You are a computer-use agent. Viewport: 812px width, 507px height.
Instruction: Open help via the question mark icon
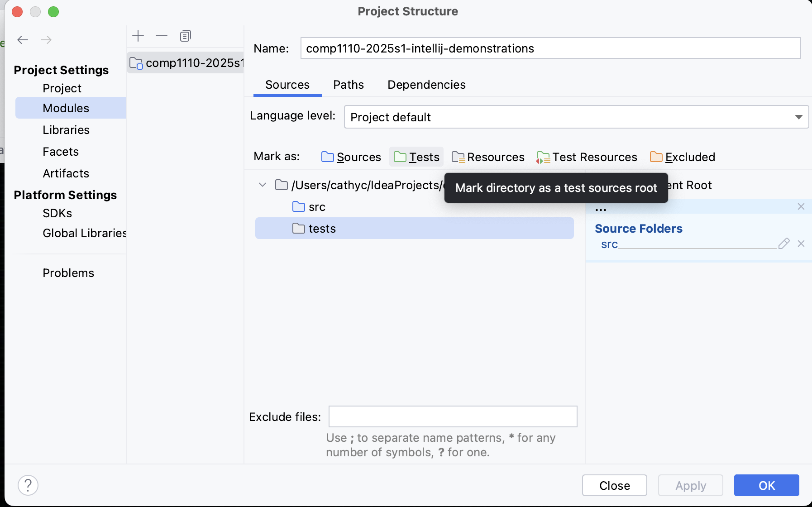pos(28,484)
